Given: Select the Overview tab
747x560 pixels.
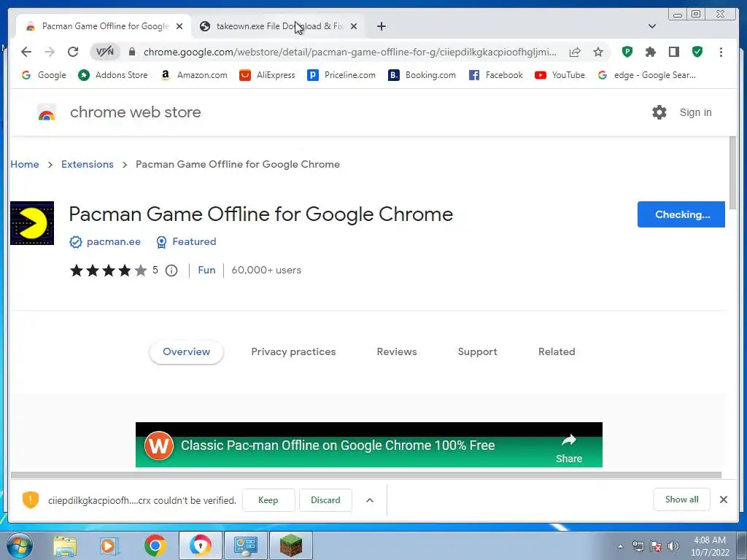Looking at the screenshot, I should click(x=186, y=352).
